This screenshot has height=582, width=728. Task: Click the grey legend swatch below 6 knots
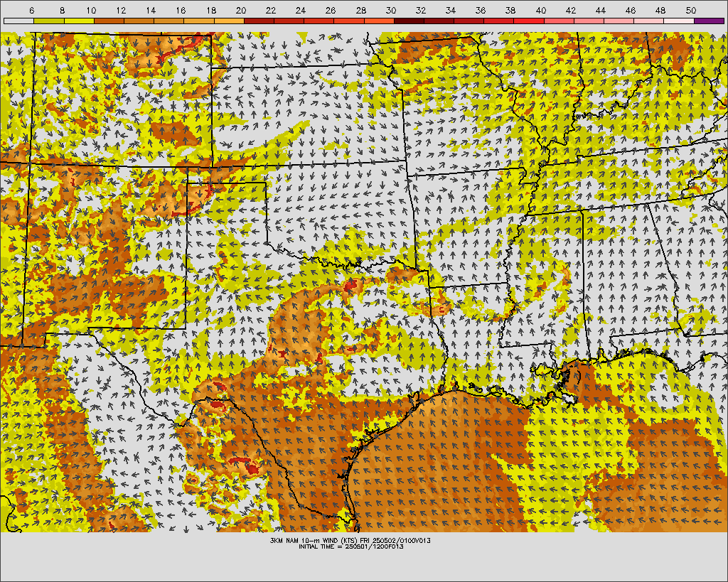18,21
